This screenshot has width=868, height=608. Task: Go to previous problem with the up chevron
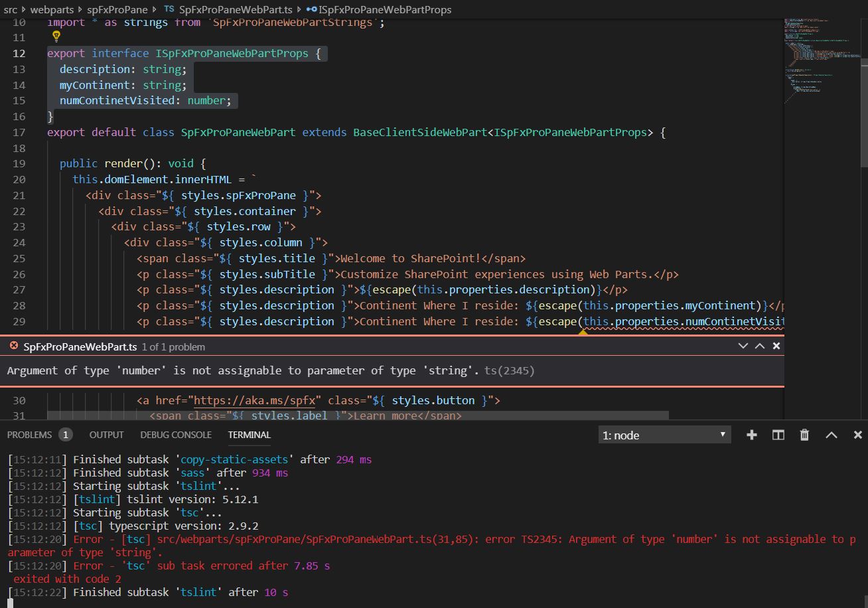pyautogui.click(x=760, y=346)
